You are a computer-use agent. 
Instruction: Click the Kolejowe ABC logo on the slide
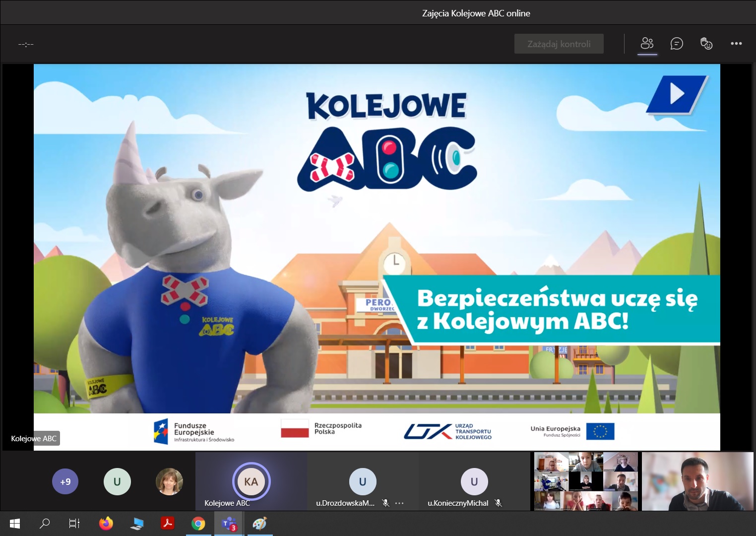pyautogui.click(x=387, y=141)
